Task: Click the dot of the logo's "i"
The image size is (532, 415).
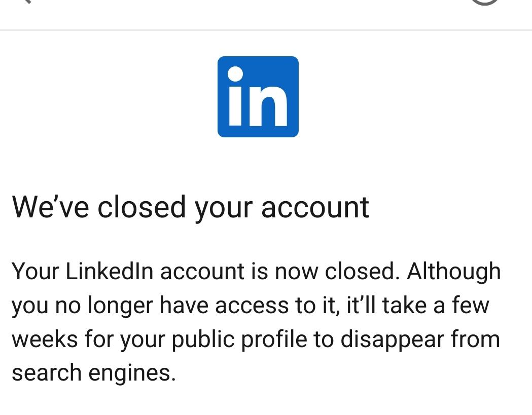Action: click(x=235, y=74)
